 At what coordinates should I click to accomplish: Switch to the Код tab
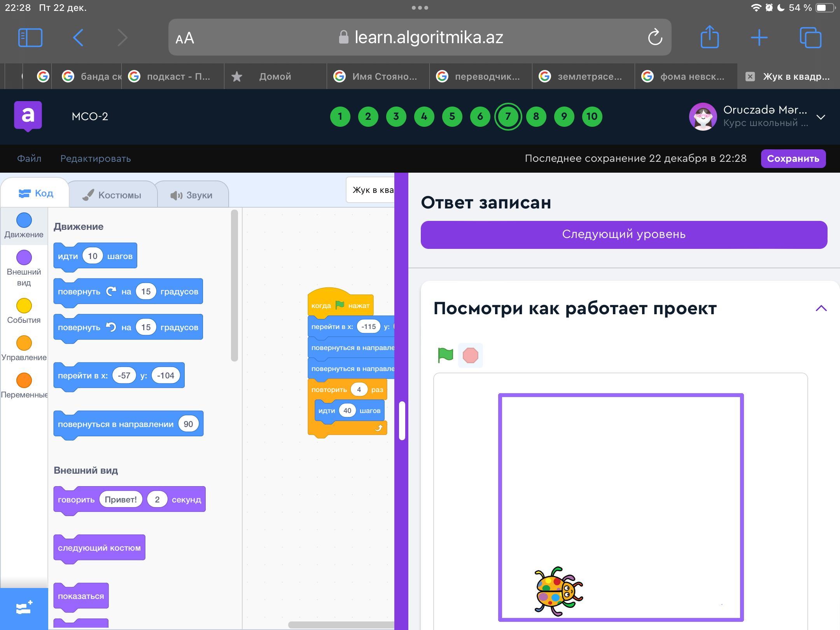[x=36, y=193]
